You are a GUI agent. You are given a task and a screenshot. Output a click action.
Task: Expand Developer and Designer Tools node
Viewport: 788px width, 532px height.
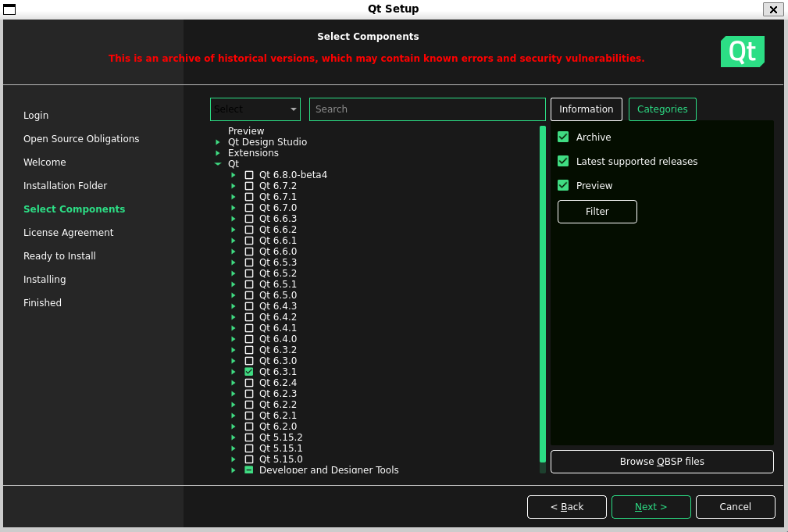pos(234,470)
